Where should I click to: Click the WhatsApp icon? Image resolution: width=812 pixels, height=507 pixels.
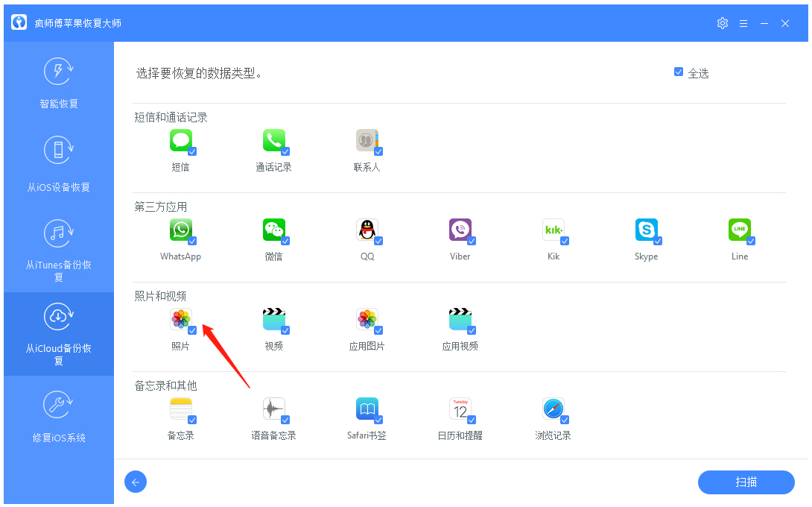(181, 230)
